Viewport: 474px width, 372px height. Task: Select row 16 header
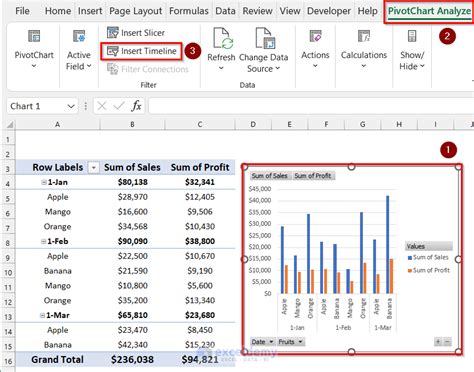click(8, 361)
